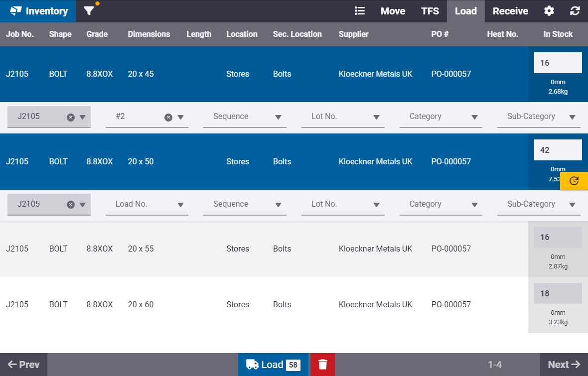This screenshot has width=588, height=376.
Task: Clear the #2 load number selection
Action: pos(168,117)
